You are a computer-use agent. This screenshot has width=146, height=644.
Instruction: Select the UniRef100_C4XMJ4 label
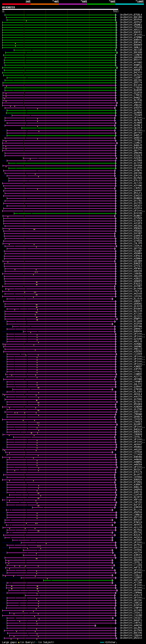click(x=131, y=246)
